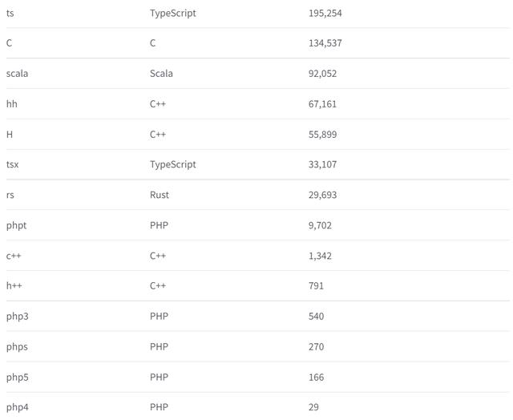This screenshot has height=420, width=513.
Task: Select the 134,537 count value
Action: 325,43
